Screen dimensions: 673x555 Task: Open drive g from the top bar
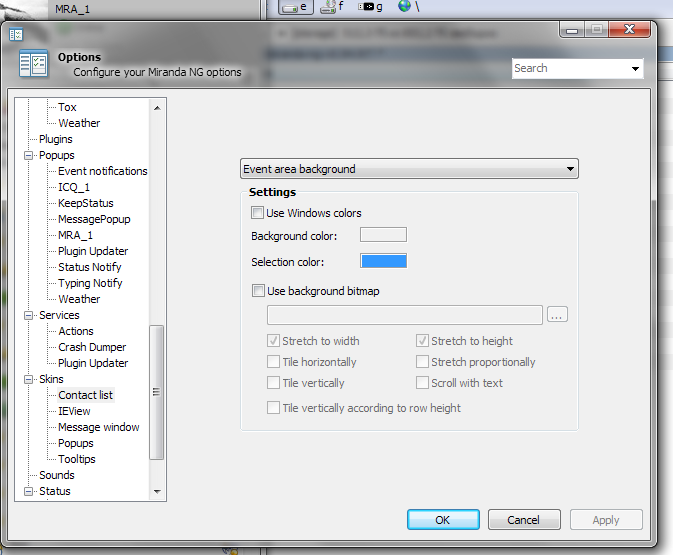pos(370,7)
